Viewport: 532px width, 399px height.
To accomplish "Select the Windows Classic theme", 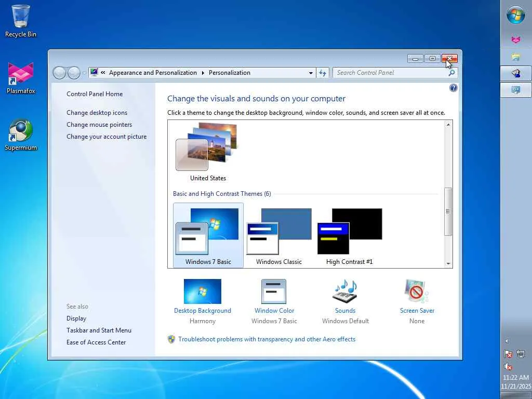I will (279, 235).
